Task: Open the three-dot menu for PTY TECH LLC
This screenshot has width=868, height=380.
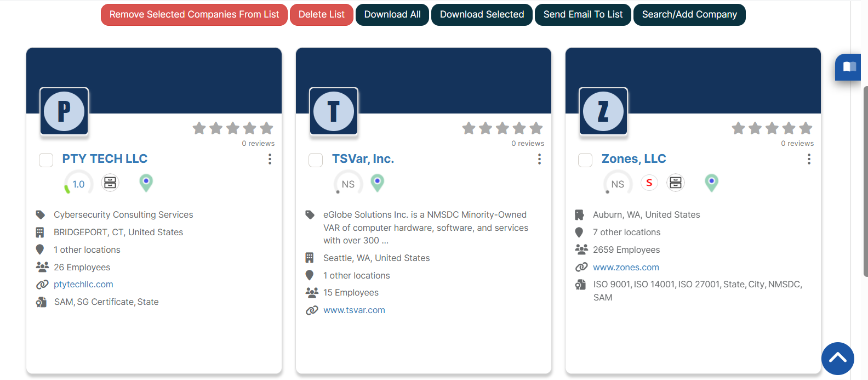Action: [270, 159]
